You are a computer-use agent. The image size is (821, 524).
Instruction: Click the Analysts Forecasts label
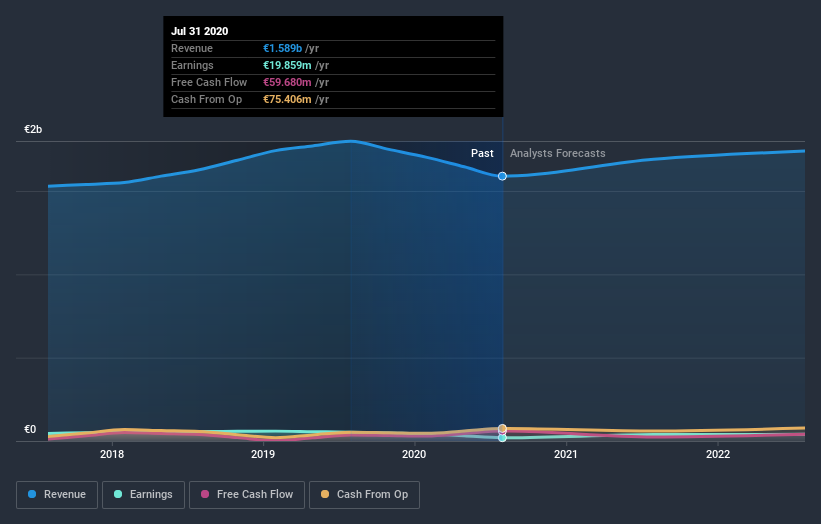click(558, 153)
